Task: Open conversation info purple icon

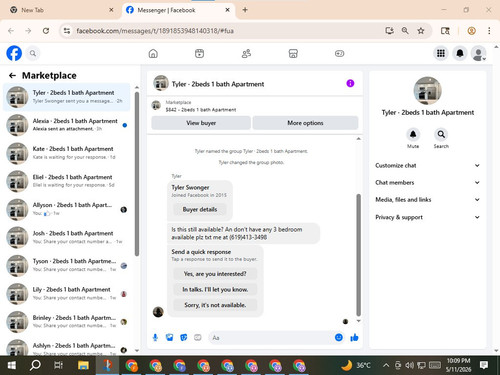Action: (x=350, y=83)
